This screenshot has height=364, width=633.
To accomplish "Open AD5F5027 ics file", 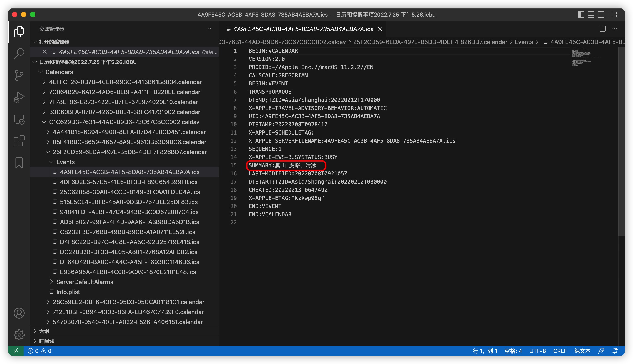I will click(124, 222).
